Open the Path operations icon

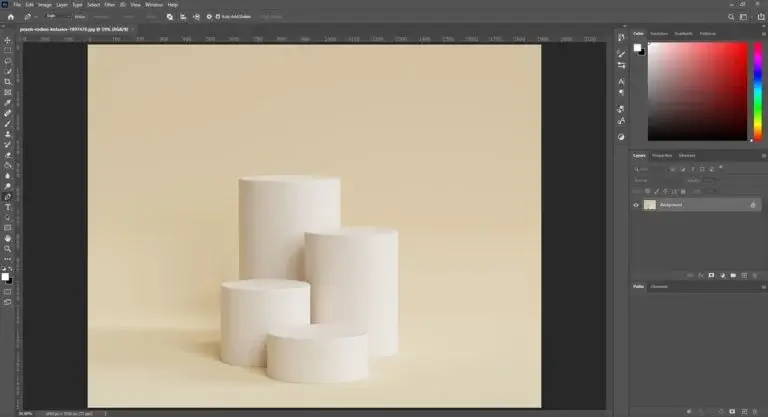click(169, 17)
